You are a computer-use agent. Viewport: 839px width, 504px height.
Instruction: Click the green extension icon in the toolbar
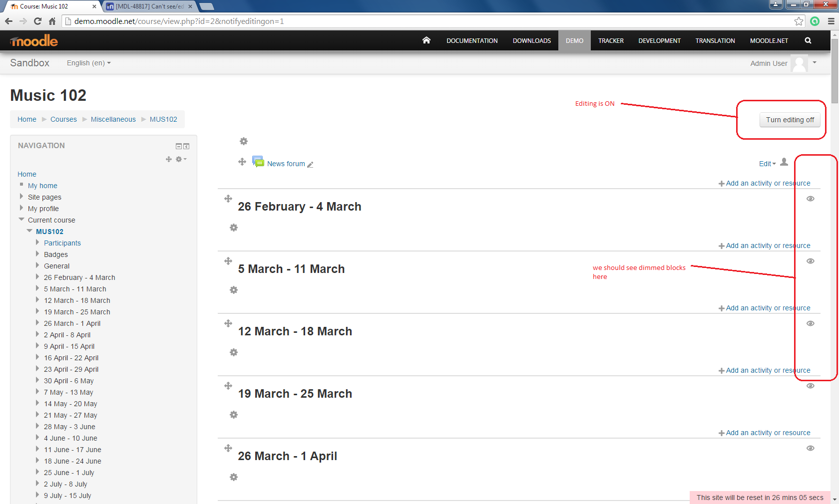815,21
